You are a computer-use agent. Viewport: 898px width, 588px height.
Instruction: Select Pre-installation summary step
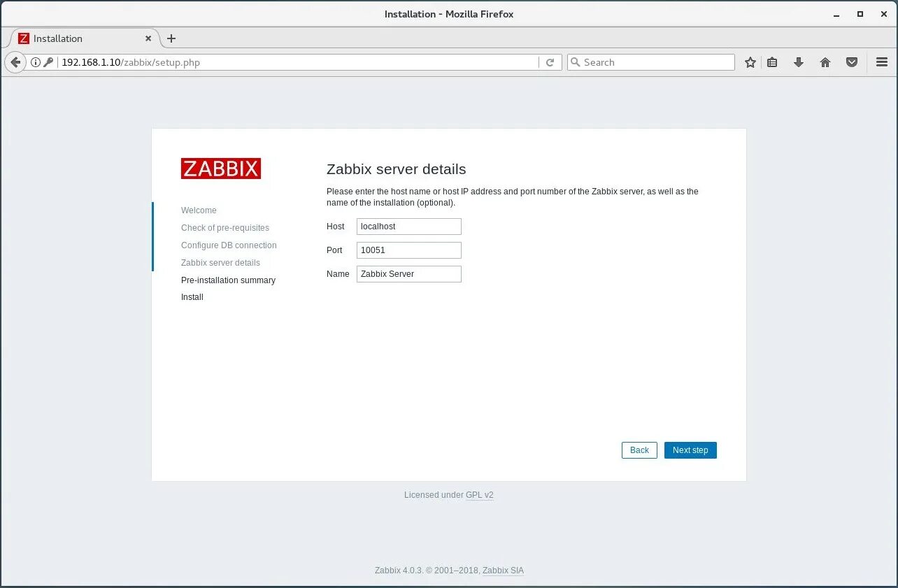pyautogui.click(x=228, y=280)
